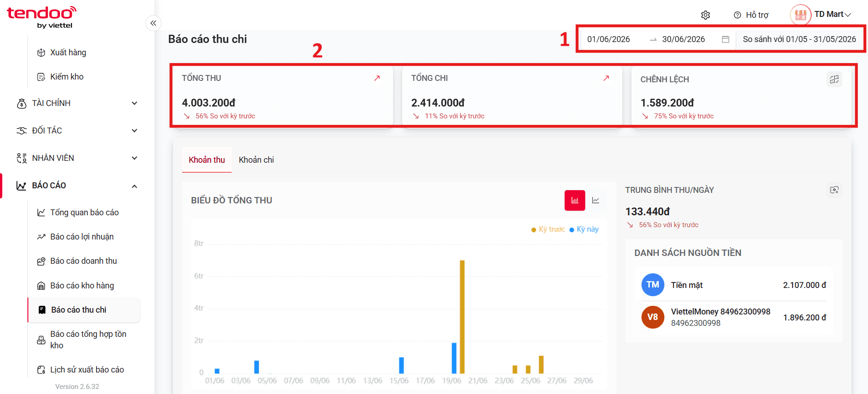Select the Khoản thu tab
Viewport: 868px width, 394px height.
pos(207,160)
